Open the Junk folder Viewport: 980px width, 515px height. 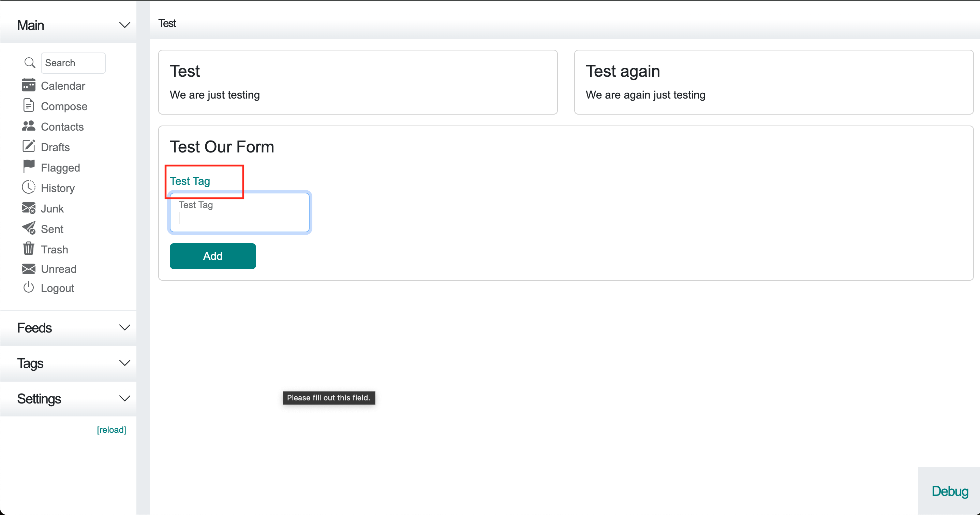[x=53, y=209]
